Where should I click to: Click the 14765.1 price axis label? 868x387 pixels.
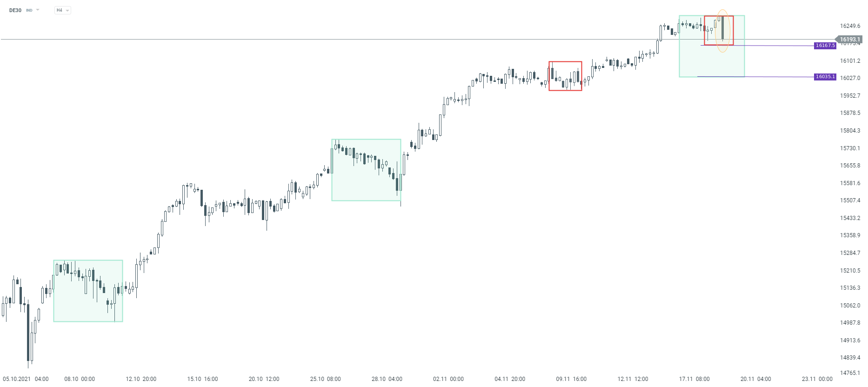(x=850, y=373)
